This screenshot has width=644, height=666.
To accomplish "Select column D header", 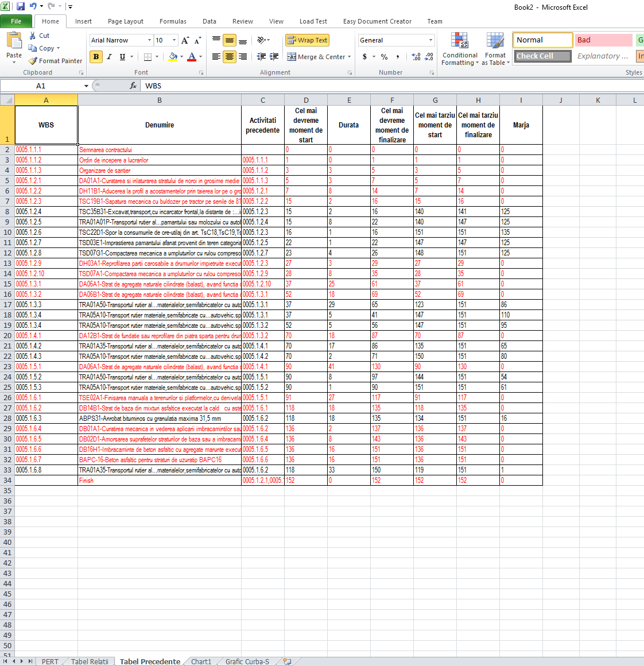I will pyautogui.click(x=306, y=100).
